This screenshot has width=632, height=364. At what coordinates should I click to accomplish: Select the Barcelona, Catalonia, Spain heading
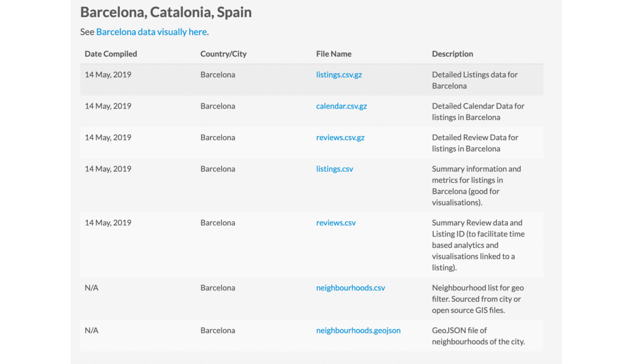(x=166, y=12)
